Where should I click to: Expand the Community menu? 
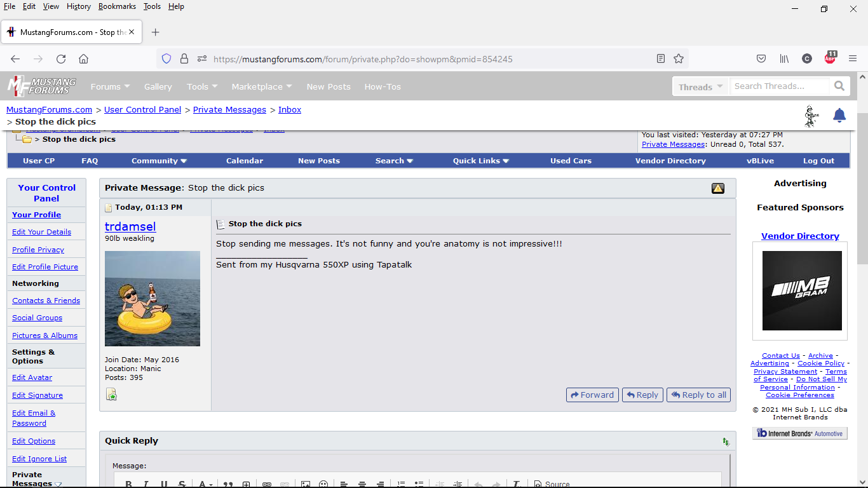tap(159, 161)
